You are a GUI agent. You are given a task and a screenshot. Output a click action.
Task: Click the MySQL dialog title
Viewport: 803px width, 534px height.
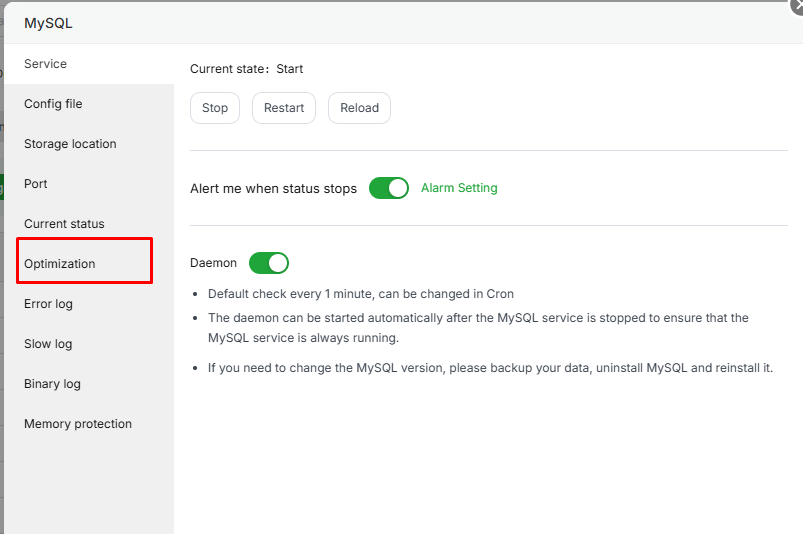(x=48, y=23)
